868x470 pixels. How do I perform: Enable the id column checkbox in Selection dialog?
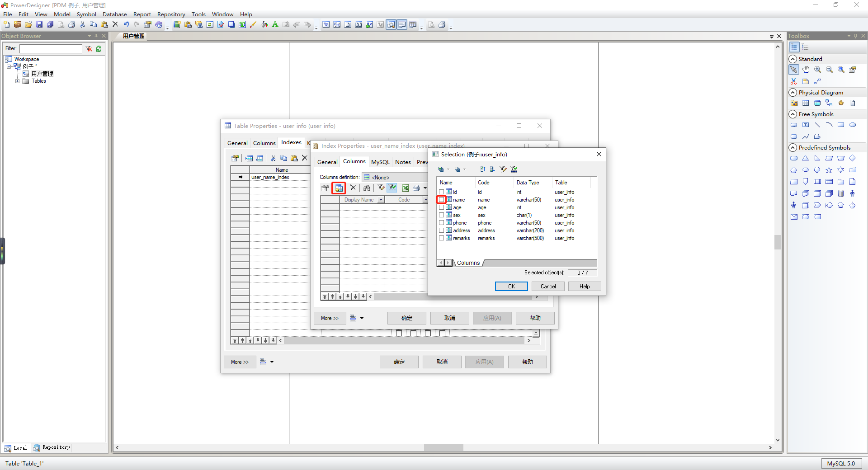(442, 192)
